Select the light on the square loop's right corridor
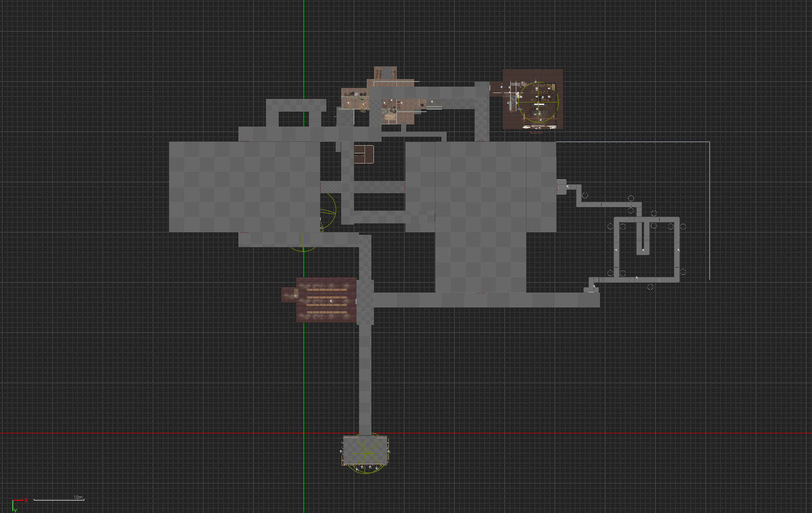This screenshot has height=513, width=812. coord(678,250)
